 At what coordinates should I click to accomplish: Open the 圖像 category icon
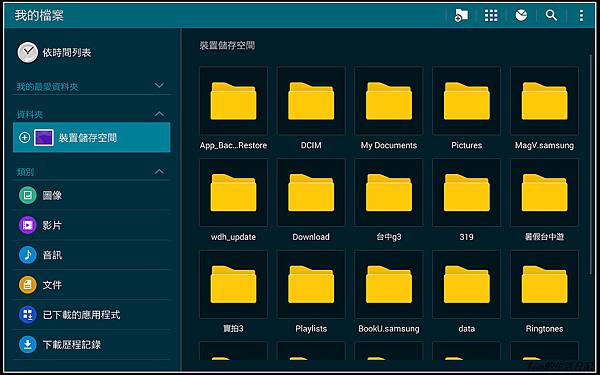pos(28,196)
